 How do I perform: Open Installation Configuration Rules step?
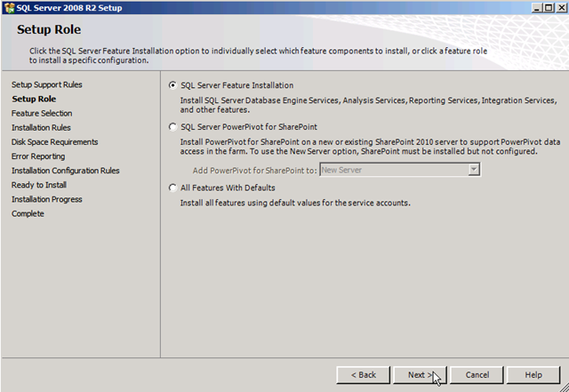click(66, 170)
